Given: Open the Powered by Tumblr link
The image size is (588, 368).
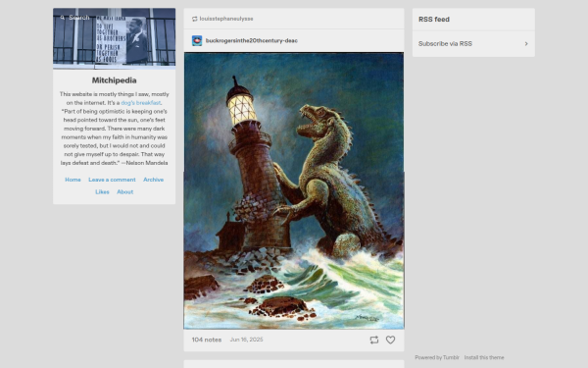Looking at the screenshot, I should point(437,357).
